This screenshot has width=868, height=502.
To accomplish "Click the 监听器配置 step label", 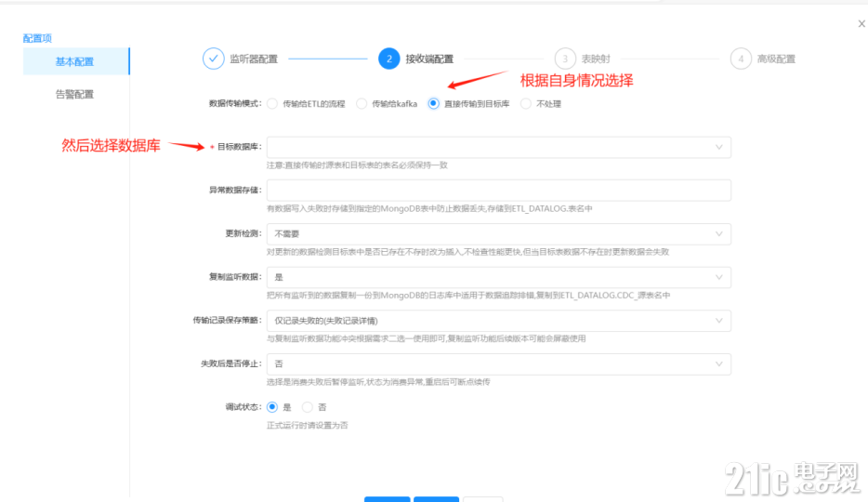I will 254,59.
